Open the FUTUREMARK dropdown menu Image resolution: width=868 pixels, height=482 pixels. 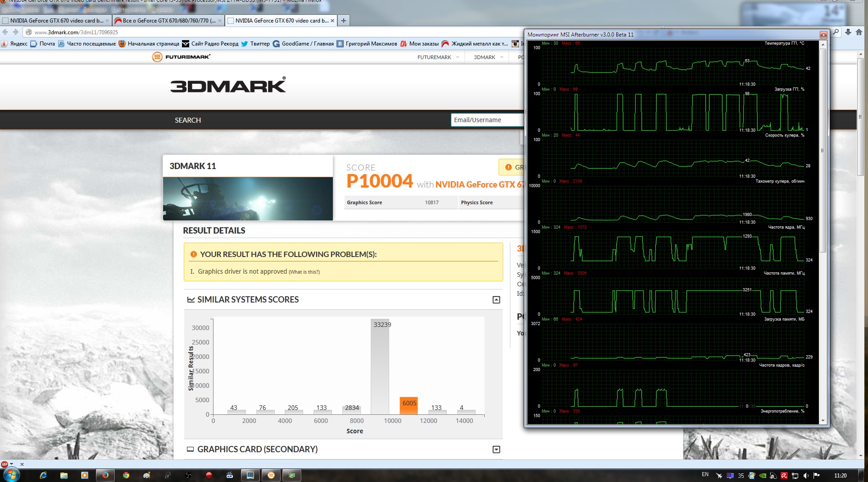coord(438,57)
